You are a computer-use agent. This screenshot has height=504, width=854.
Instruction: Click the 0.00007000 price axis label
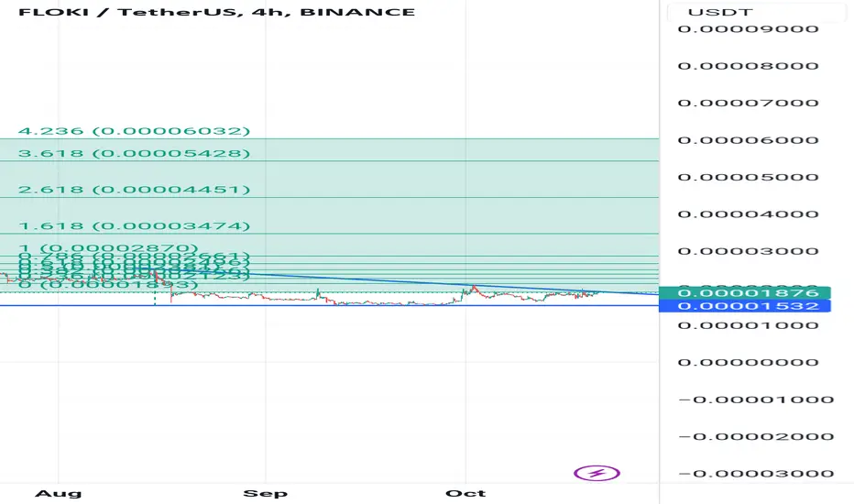[749, 103]
